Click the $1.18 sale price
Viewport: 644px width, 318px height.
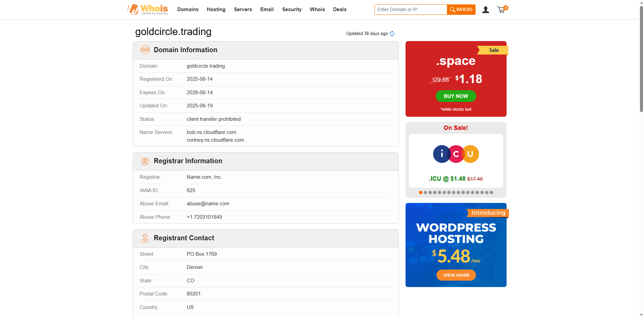469,79
